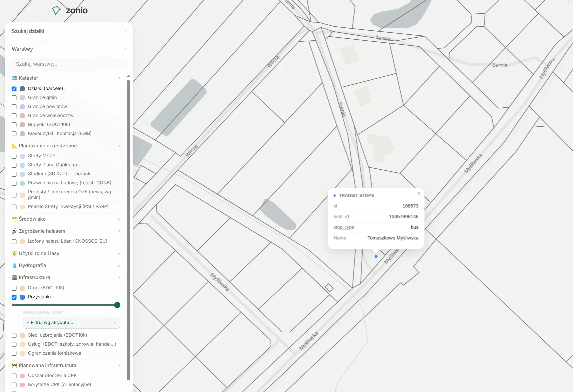Click the Szukaj warstwy search field
Screen dimensions: 573x392
pyautogui.click(x=69, y=64)
